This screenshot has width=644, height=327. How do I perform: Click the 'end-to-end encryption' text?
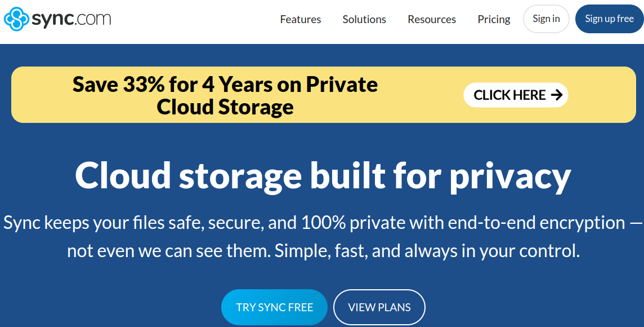coord(536,223)
